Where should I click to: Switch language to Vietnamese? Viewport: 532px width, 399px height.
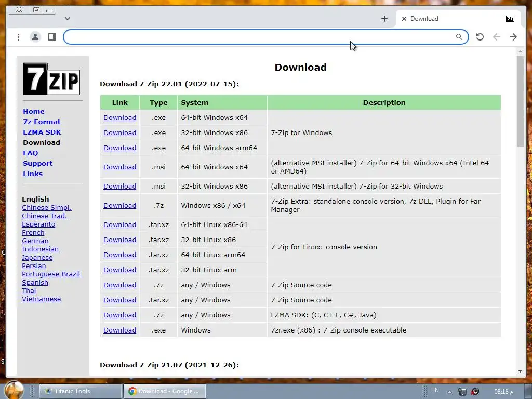42,299
